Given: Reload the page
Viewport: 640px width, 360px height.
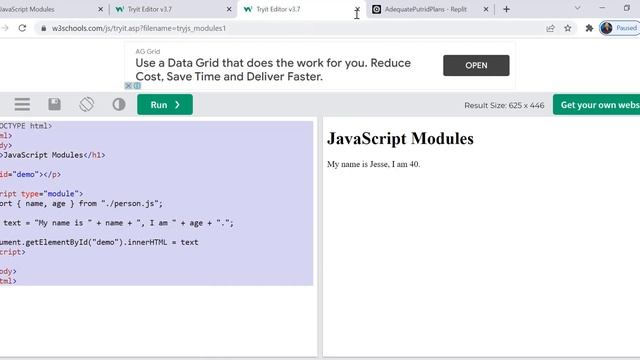Looking at the screenshot, I should pos(22,28).
